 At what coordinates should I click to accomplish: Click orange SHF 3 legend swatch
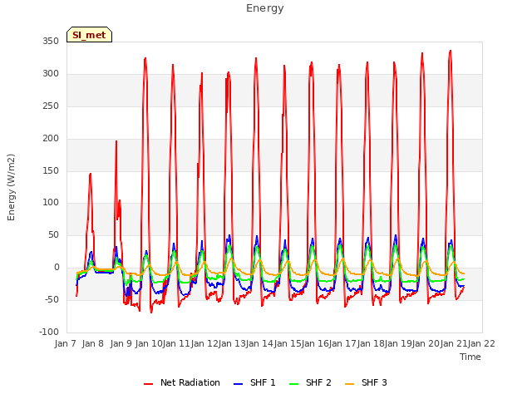[x=349, y=384]
